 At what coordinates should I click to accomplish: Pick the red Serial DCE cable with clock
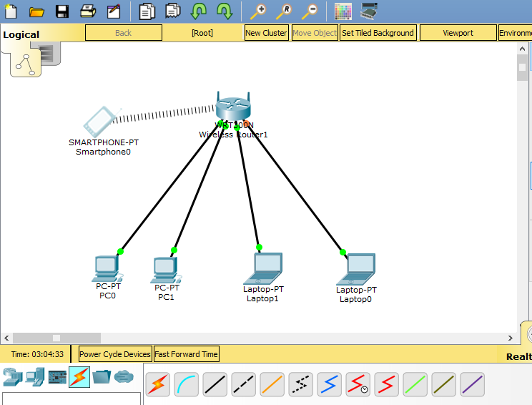(358, 384)
